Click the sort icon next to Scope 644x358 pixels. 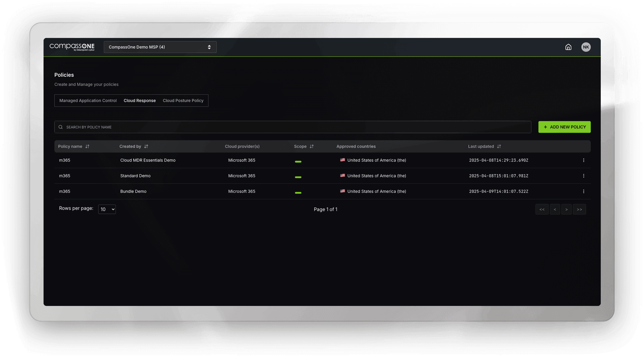(311, 146)
